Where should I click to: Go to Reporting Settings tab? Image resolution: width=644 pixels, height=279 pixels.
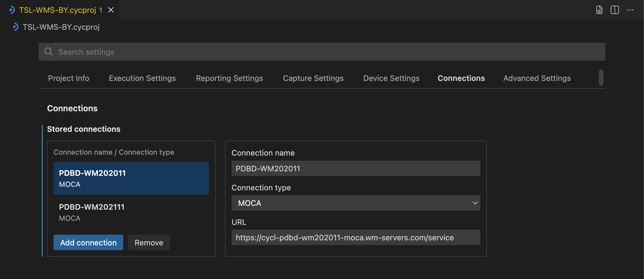pos(229,78)
